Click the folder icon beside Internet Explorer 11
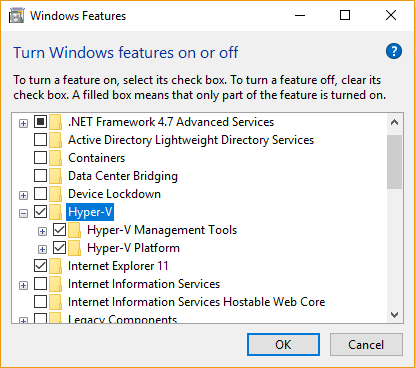 pos(56,266)
